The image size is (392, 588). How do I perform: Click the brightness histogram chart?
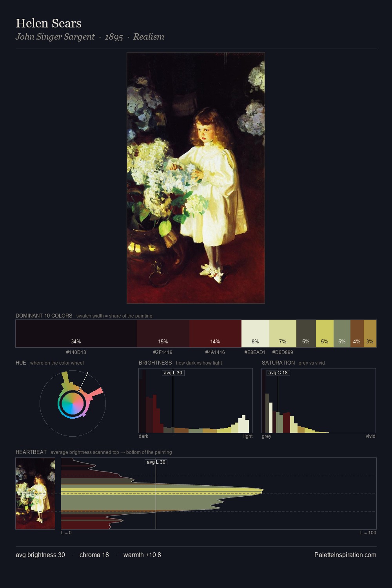tap(196, 401)
